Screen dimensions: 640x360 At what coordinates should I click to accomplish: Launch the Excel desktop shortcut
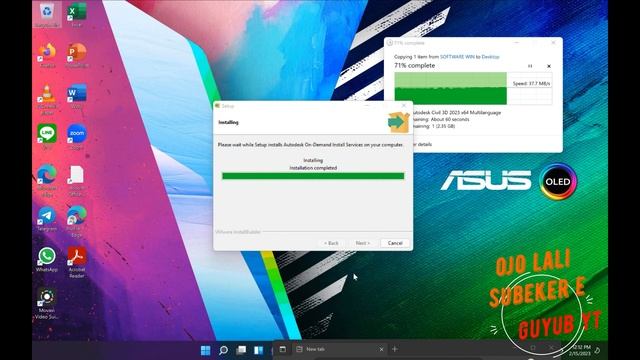tap(76, 15)
